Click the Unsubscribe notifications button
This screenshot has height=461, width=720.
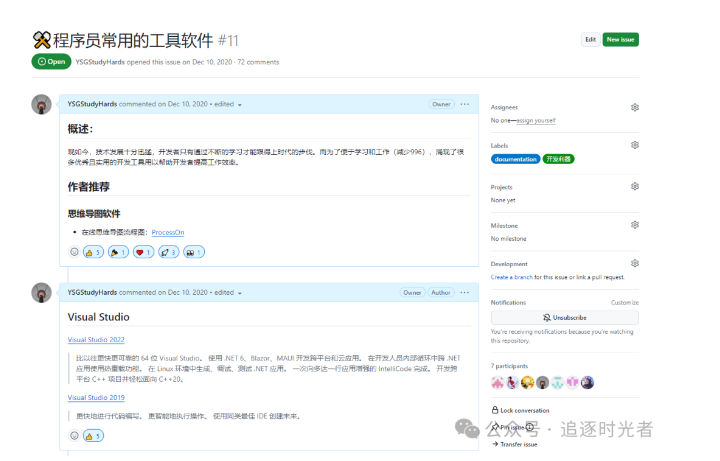click(564, 317)
